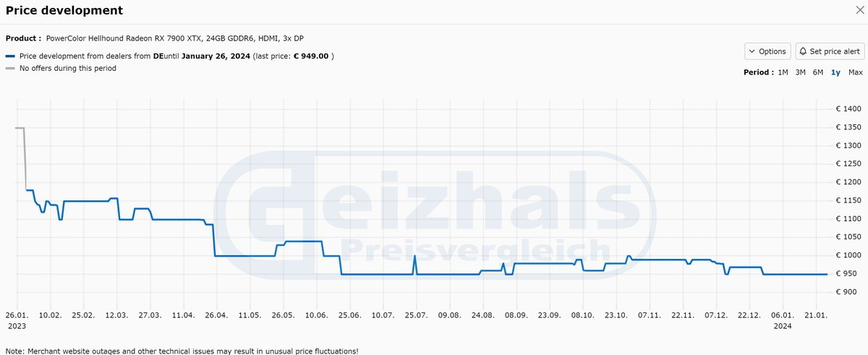The width and height of the screenshot is (868, 355).
Task: Click the blue price development legend line
Action: pos(10,56)
